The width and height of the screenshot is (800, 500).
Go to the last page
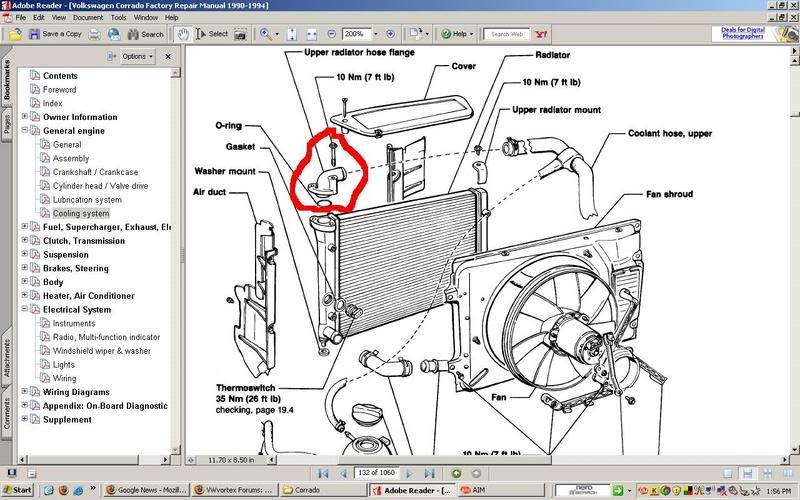click(430, 473)
